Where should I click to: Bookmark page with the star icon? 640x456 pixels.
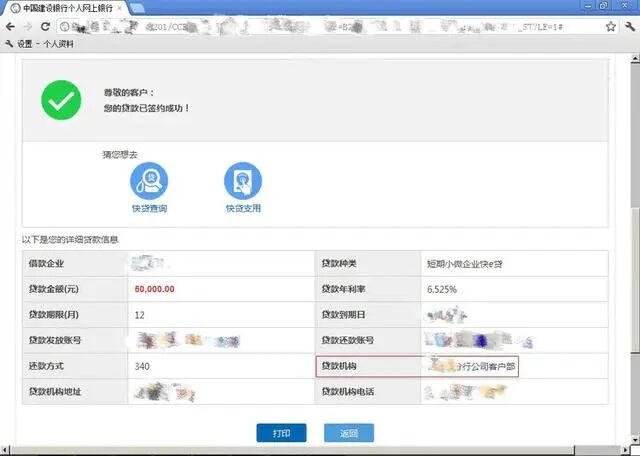pyautogui.click(x=611, y=27)
